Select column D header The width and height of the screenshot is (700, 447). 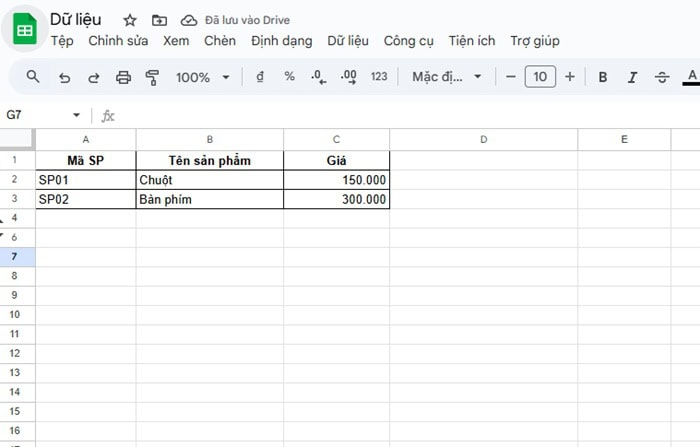483,140
